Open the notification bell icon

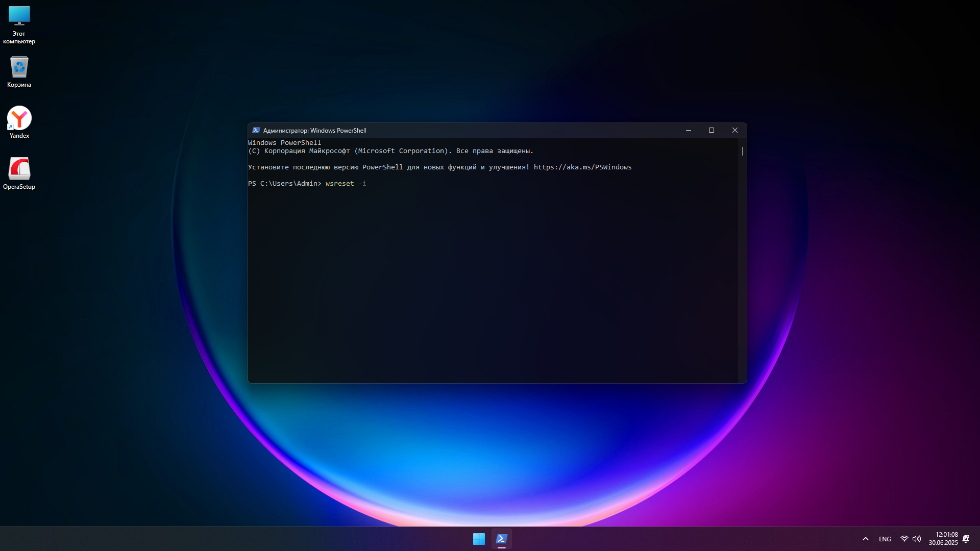(966, 539)
